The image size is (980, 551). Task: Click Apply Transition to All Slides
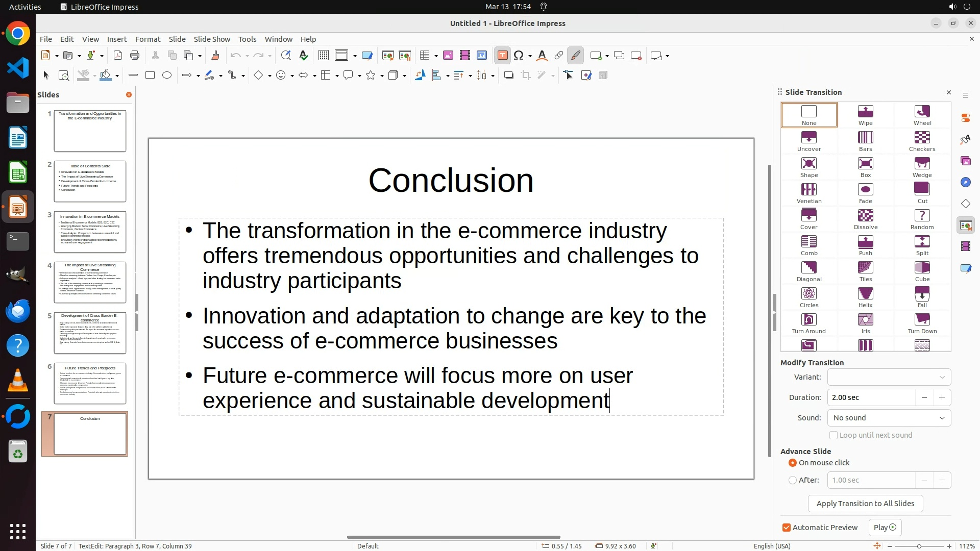click(865, 504)
